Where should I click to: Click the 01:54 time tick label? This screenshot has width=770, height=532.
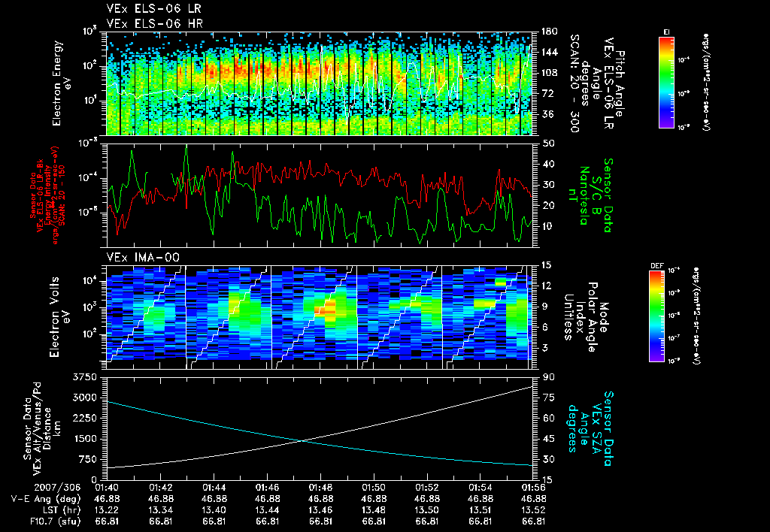tap(480, 488)
